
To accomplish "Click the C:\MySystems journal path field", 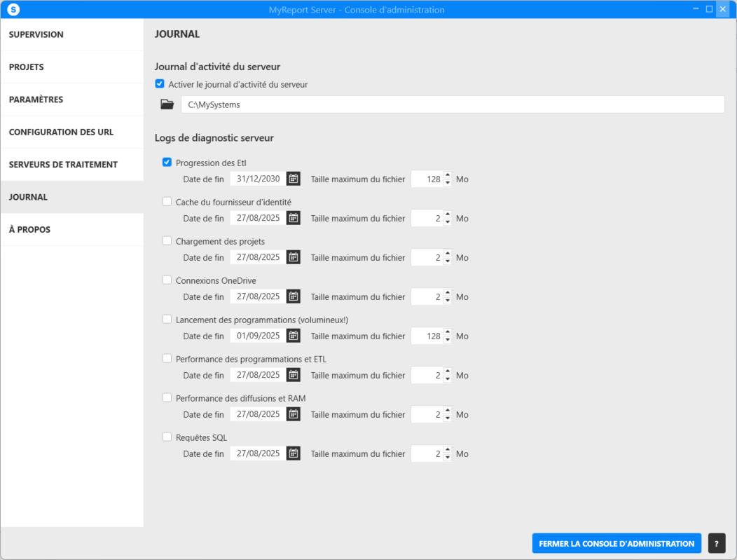I will [x=452, y=104].
